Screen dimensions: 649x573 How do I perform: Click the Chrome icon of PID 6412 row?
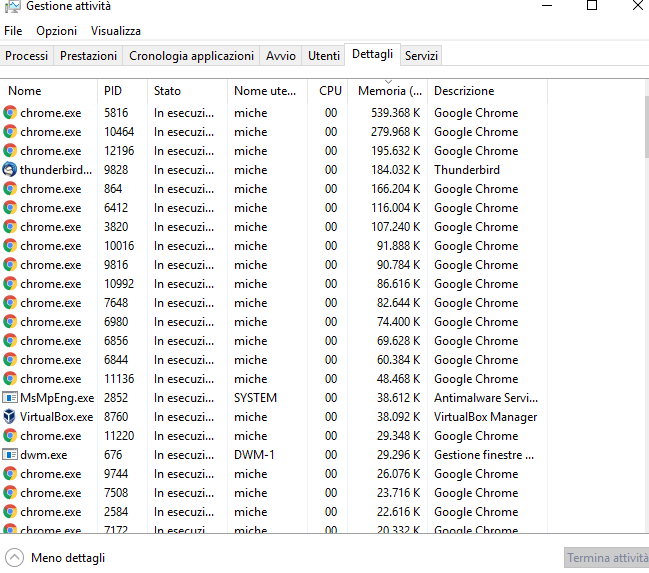tap(10, 208)
